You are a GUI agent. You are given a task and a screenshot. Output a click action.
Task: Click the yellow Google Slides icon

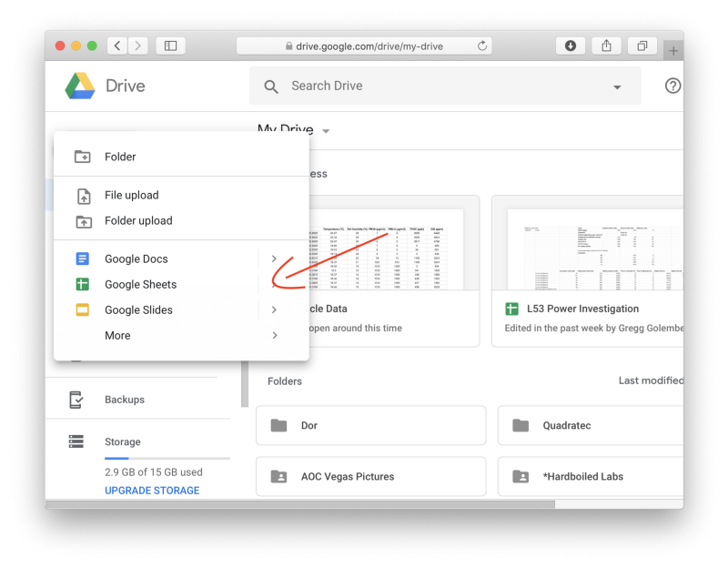pyautogui.click(x=82, y=309)
